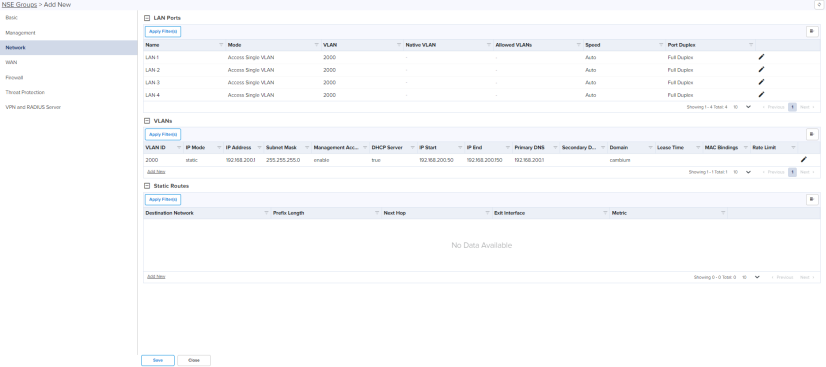
Task: Open VLANs table column settings icon
Action: coord(813,134)
